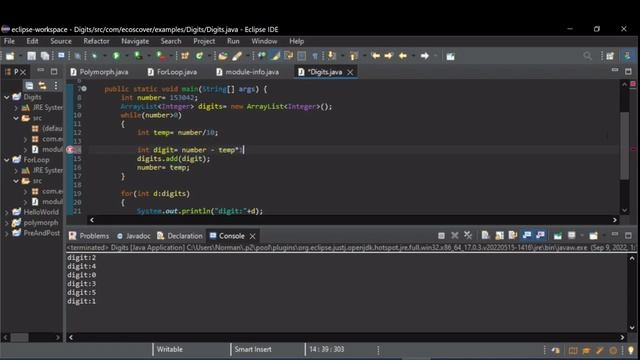The width and height of the screenshot is (640, 360).
Task: Expand the PreAndPost project
Action: 7,233
